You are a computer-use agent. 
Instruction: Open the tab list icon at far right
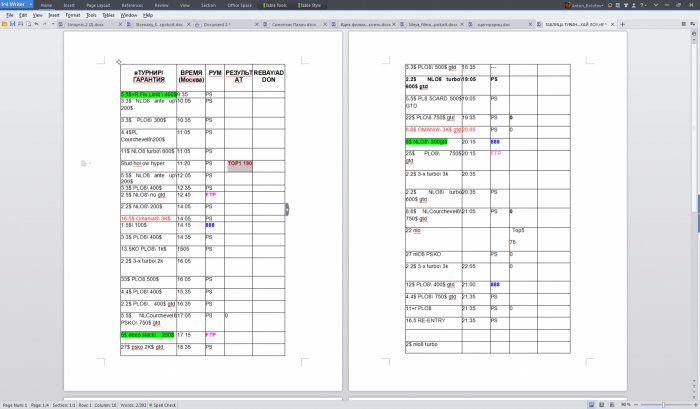(683, 24)
